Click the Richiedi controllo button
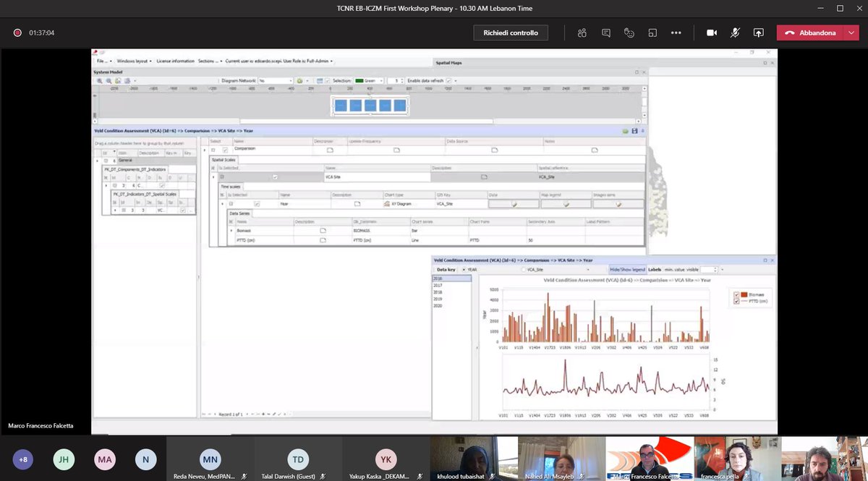This screenshot has height=481, width=868. (x=511, y=33)
